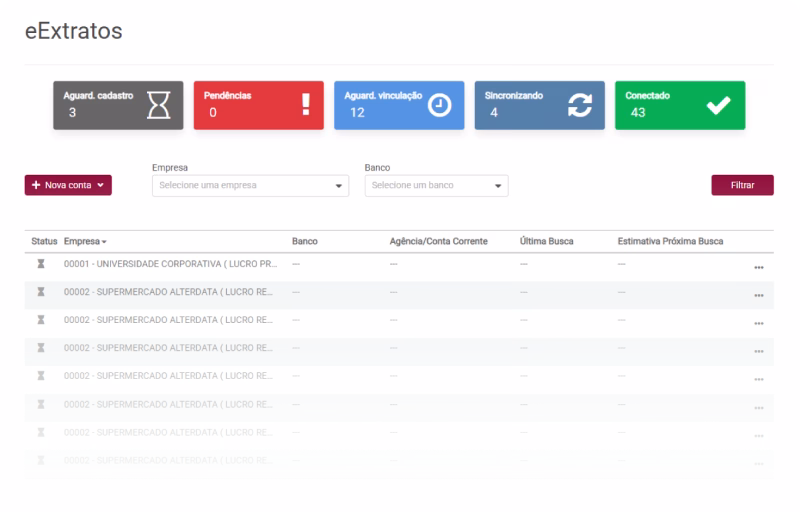Click the Estimativa Próxima Busca header
This screenshot has width=800, height=528.
point(670,242)
